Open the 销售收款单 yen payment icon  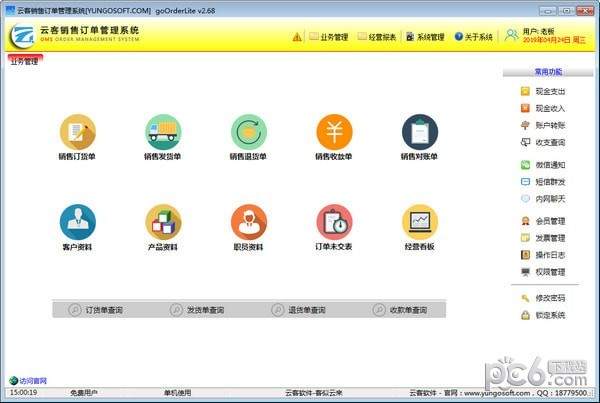click(335, 131)
